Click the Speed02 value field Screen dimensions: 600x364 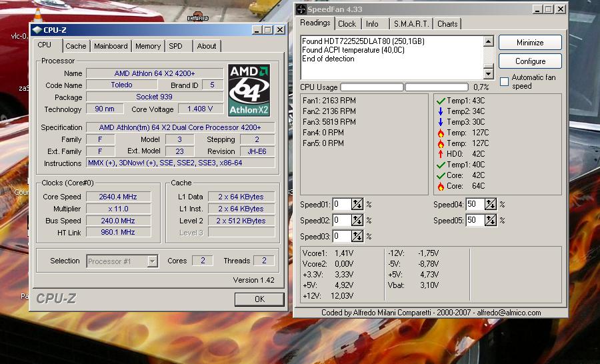coord(342,221)
